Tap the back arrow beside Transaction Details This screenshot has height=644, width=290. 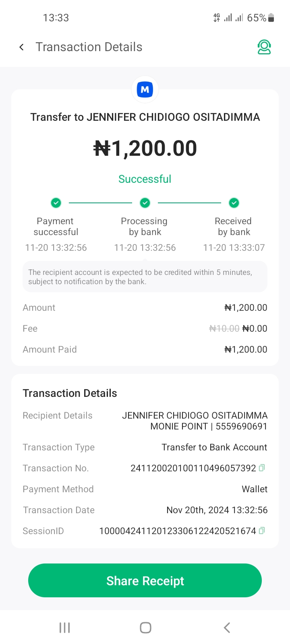(x=22, y=47)
